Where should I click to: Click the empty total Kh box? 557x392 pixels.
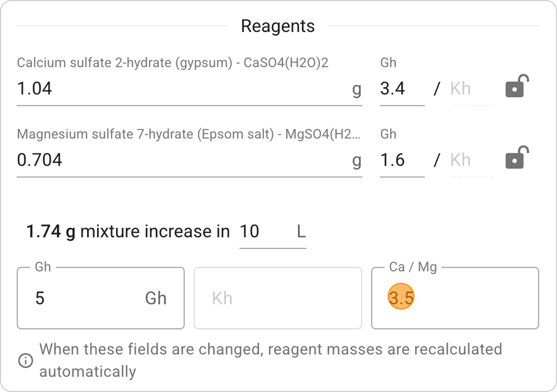click(277, 298)
